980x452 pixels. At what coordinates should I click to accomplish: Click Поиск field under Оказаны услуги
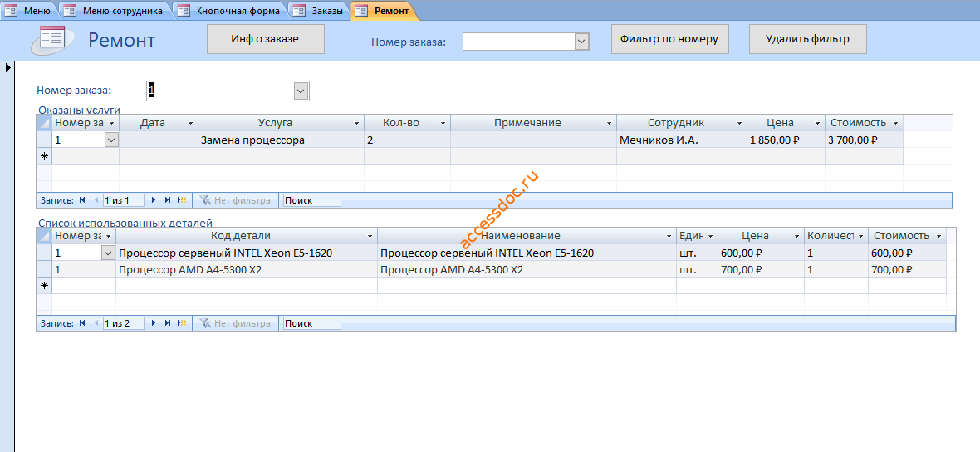312,200
